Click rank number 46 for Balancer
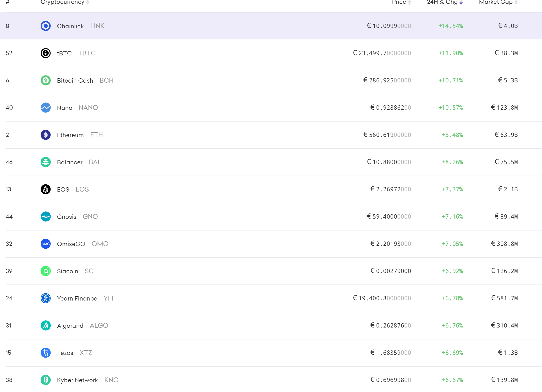The image size is (542, 392). tap(9, 162)
